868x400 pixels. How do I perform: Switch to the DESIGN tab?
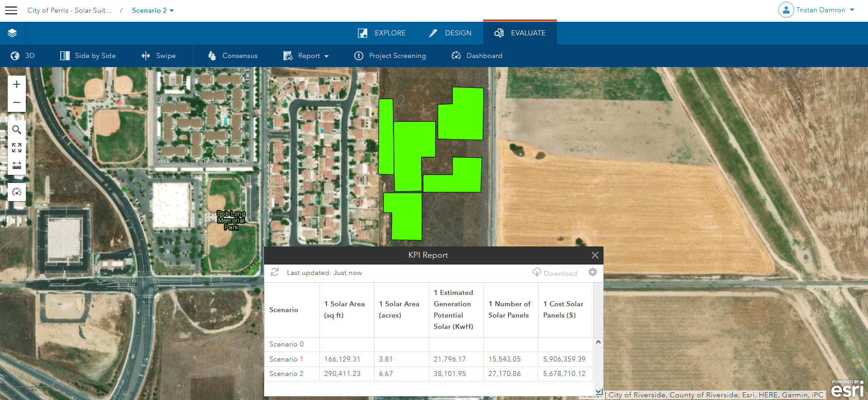450,33
